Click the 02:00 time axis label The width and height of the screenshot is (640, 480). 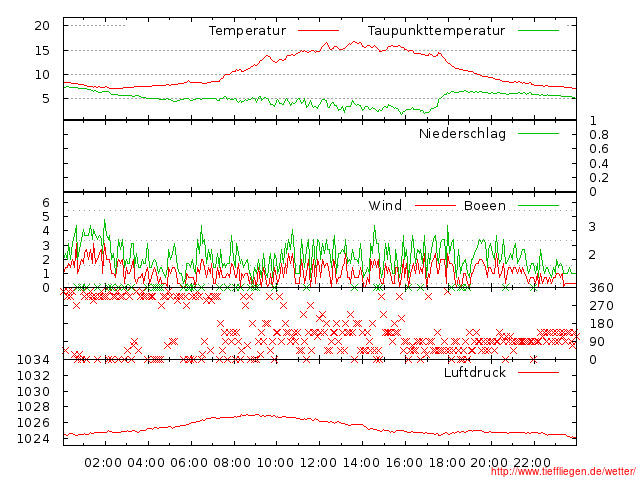[103, 463]
